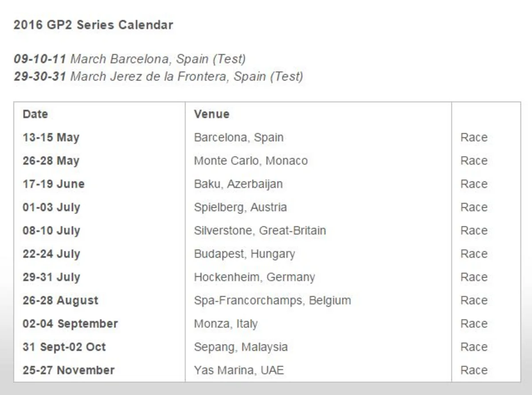Click "Race" in the Yas Marina row

pos(474,370)
